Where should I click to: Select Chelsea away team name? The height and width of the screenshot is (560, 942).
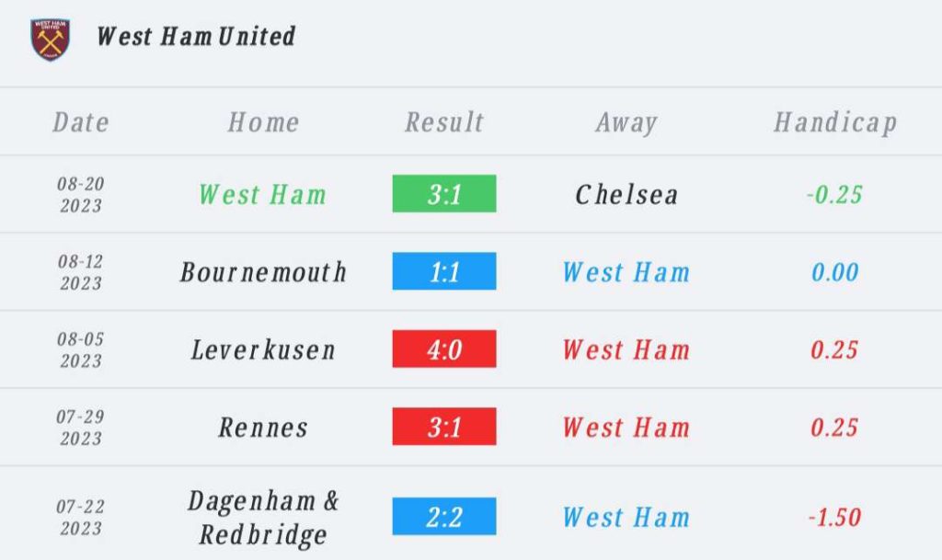pos(626,194)
